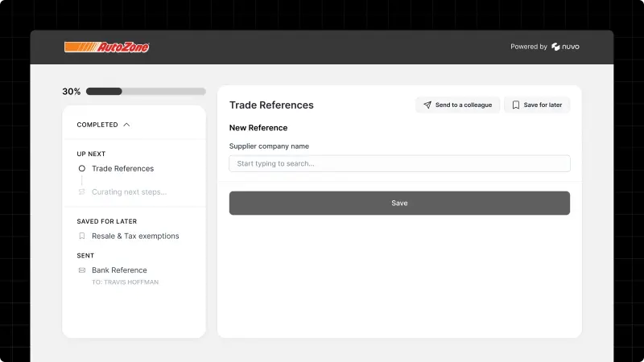The height and width of the screenshot is (362, 644).
Task: Click the COMPLETED section label
Action: (97, 125)
